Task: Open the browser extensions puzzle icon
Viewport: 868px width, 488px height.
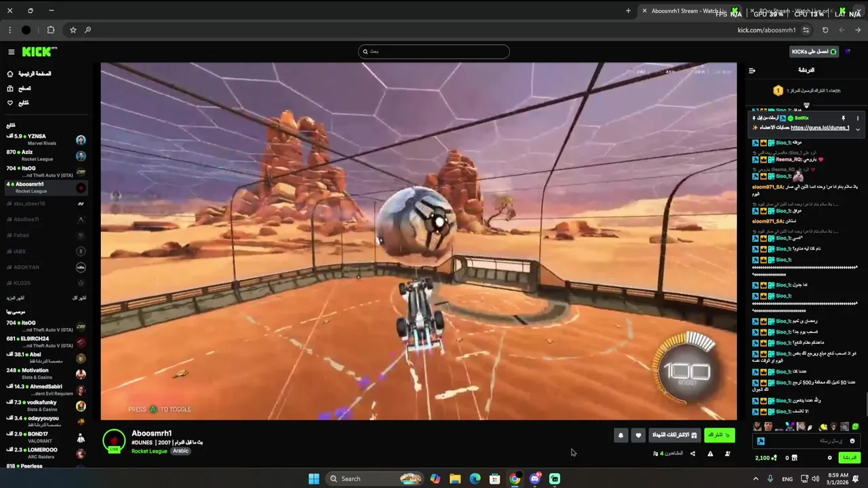Action: coord(51,30)
